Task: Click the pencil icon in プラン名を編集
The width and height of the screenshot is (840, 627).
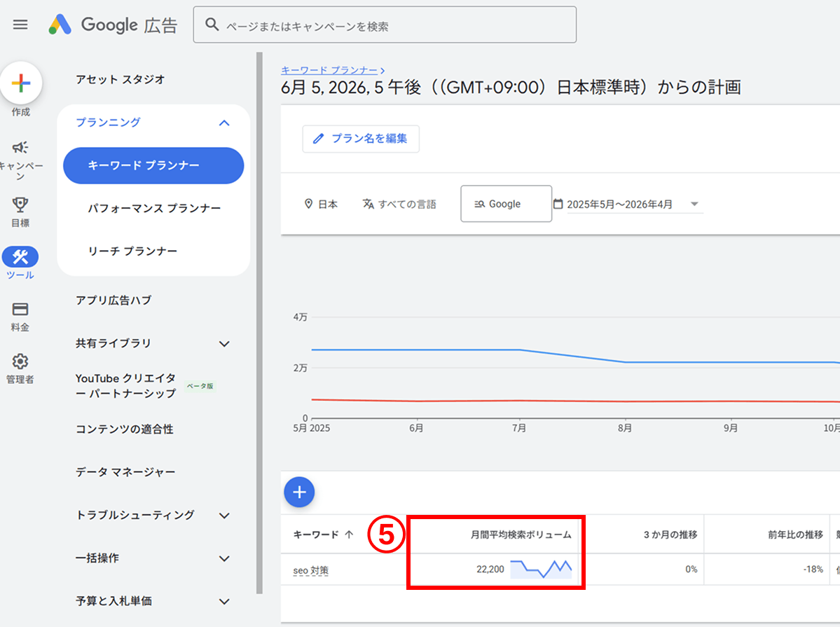Action: click(x=318, y=139)
